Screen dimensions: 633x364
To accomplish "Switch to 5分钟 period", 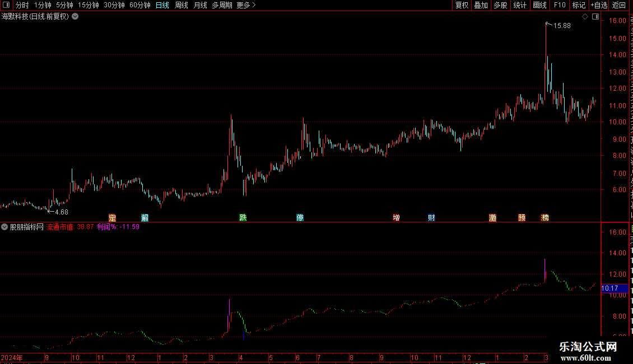I will (x=64, y=5).
